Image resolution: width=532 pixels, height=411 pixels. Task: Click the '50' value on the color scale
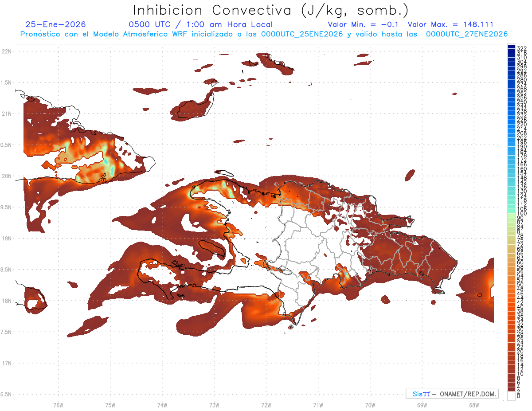pos(520,285)
